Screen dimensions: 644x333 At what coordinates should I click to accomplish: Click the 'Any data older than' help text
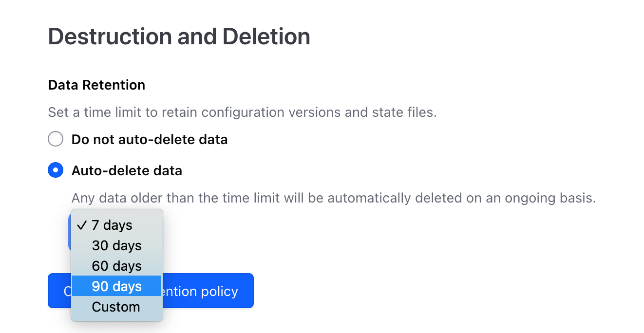coord(333,198)
